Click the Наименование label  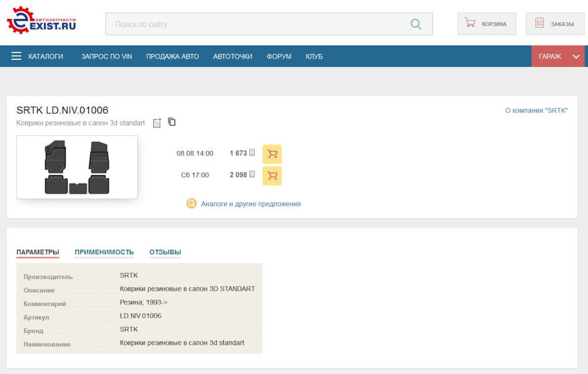click(x=47, y=345)
